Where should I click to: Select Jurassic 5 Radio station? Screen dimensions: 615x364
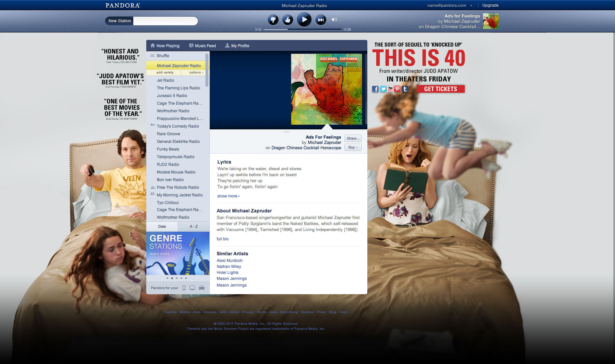point(172,96)
